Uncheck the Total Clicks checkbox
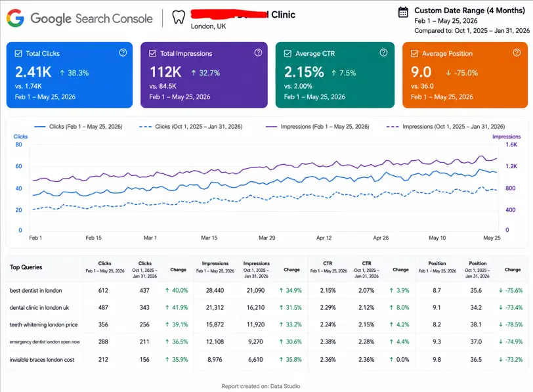This screenshot has width=533, height=392. click(x=18, y=53)
